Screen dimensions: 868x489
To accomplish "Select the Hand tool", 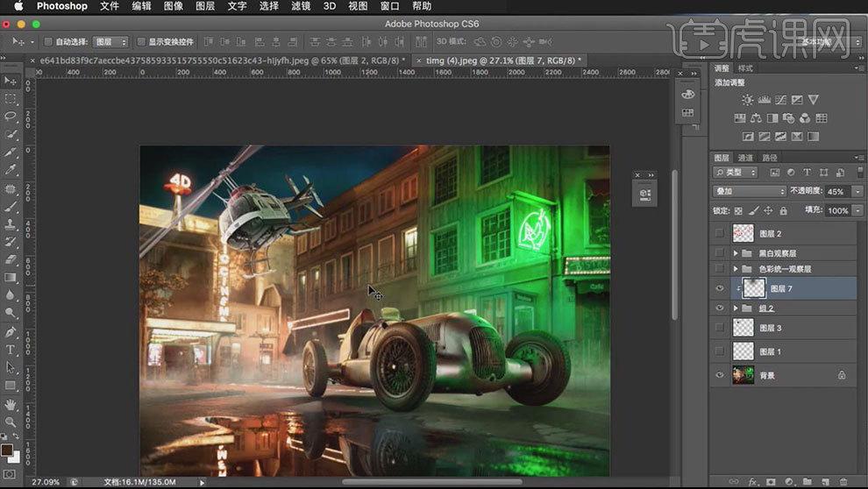I will click(x=10, y=404).
